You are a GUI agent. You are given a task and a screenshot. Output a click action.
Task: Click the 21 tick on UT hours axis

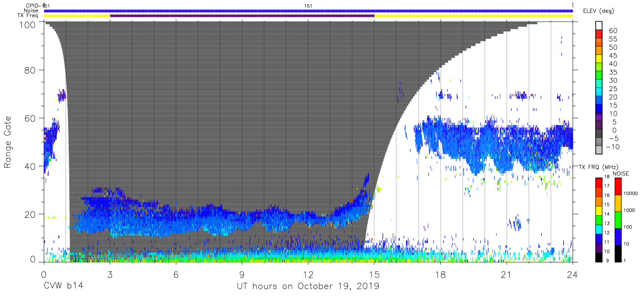coord(507,275)
